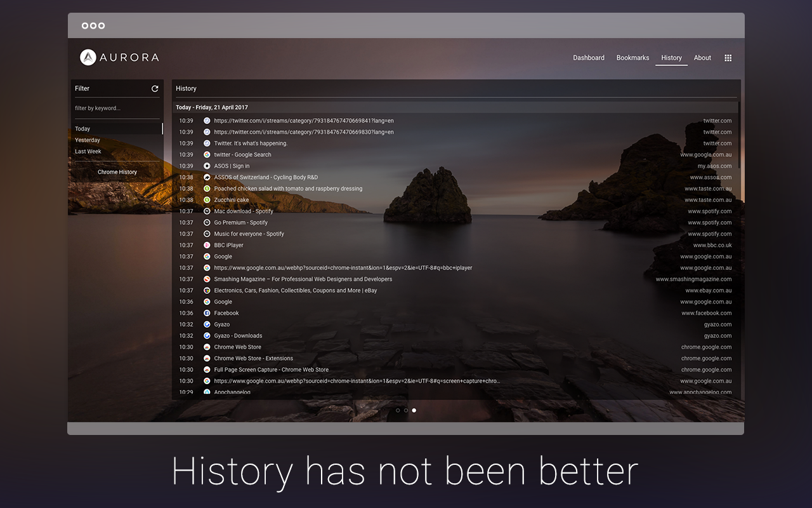Click the Spotify icon next to 'Go Premium - Spotify'
The height and width of the screenshot is (508, 812).
(x=206, y=222)
